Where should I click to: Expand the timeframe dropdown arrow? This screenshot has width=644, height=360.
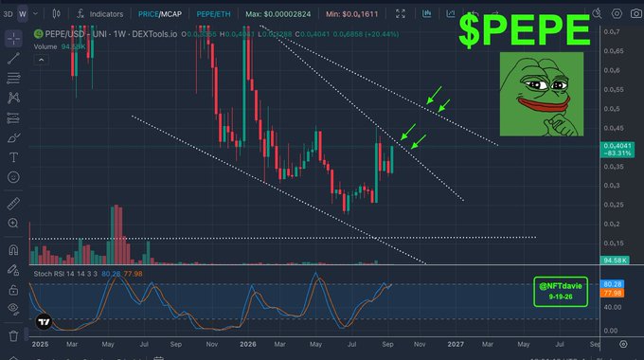[x=35, y=14]
